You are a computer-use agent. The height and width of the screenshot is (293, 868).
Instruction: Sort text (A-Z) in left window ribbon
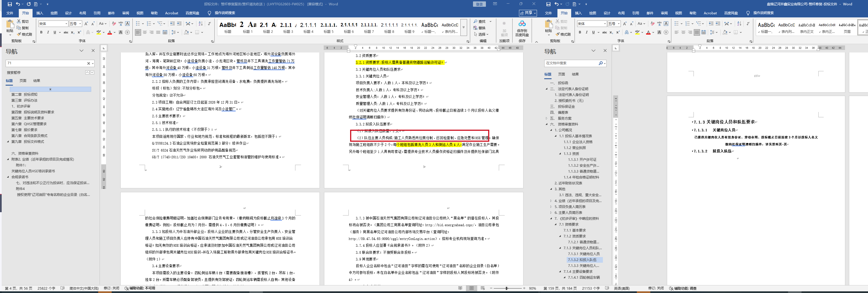[201, 24]
